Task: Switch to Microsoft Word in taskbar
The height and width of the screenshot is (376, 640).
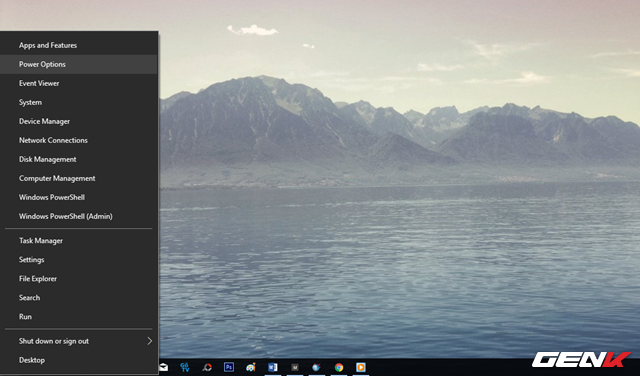Action: [273, 367]
